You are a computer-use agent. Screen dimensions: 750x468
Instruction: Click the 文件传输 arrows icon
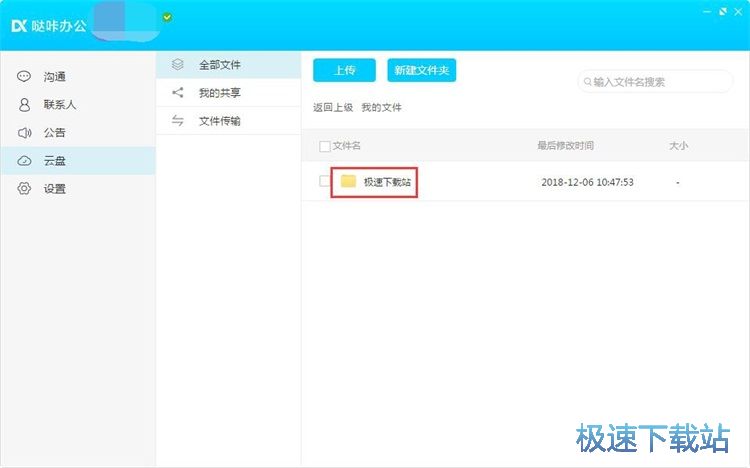178,121
